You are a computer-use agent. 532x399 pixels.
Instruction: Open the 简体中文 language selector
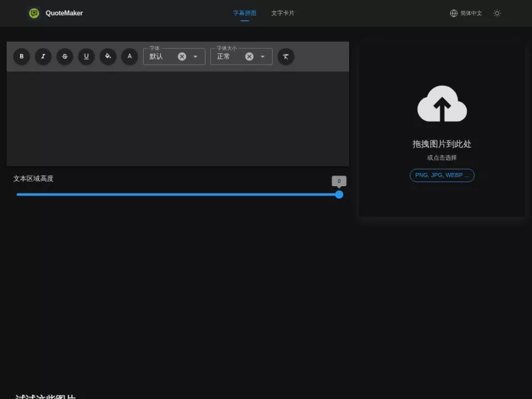[466, 13]
